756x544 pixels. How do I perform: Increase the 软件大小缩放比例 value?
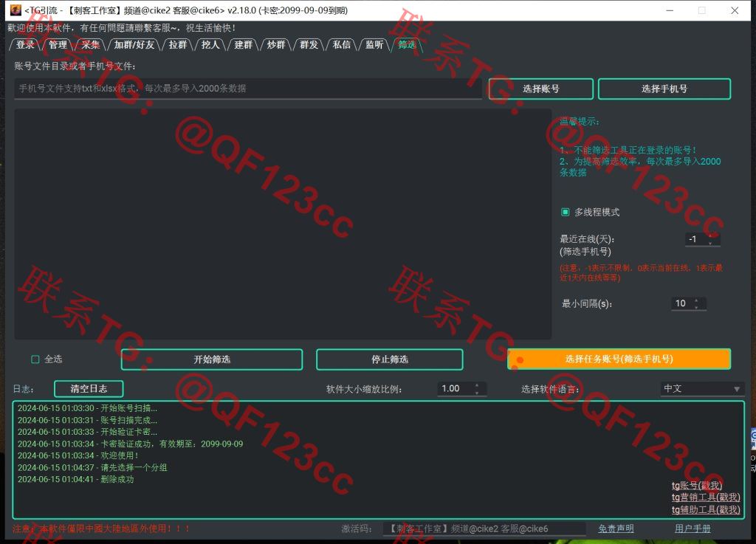[477, 385]
